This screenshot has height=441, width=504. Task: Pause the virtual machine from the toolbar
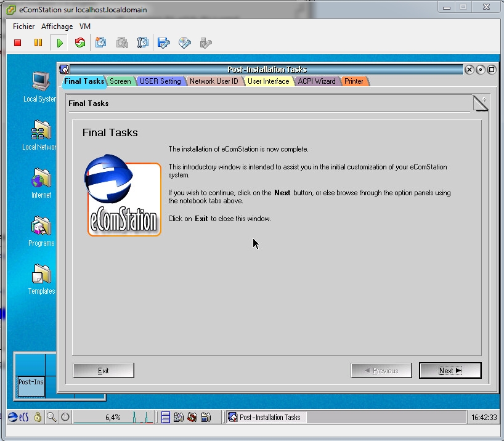(38, 42)
